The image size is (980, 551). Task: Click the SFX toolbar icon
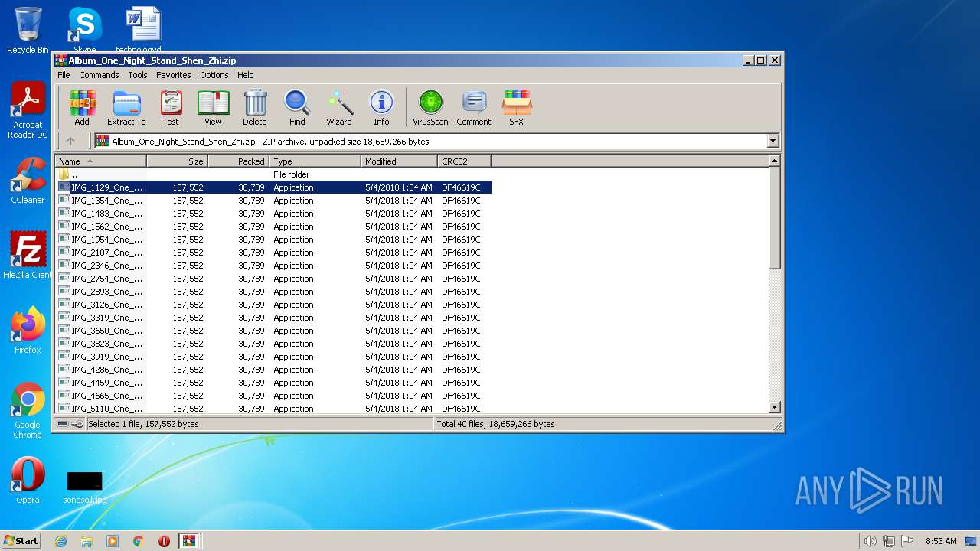pos(517,107)
